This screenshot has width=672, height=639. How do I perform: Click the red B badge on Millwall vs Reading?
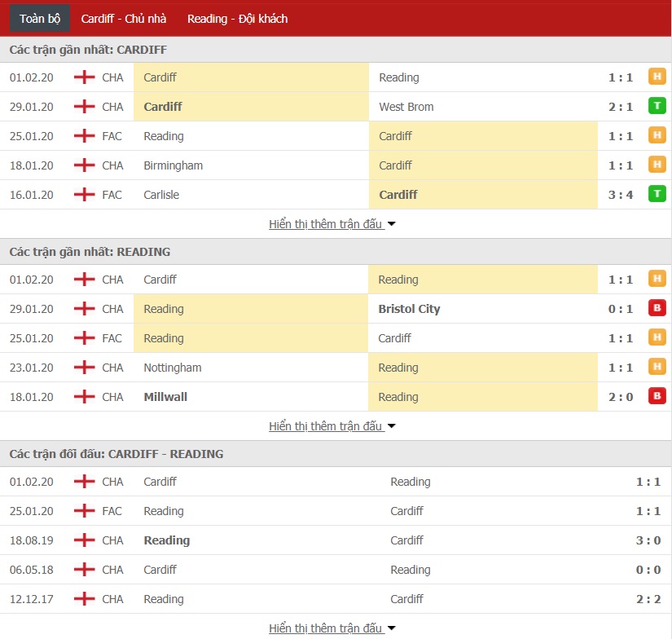[657, 396]
